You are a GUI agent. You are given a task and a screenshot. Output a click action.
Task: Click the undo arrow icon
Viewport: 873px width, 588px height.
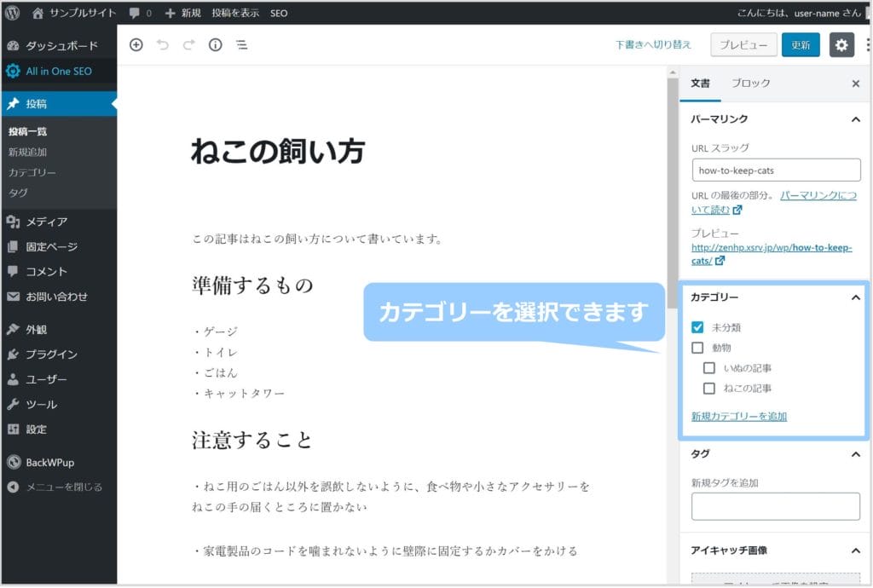pos(163,45)
